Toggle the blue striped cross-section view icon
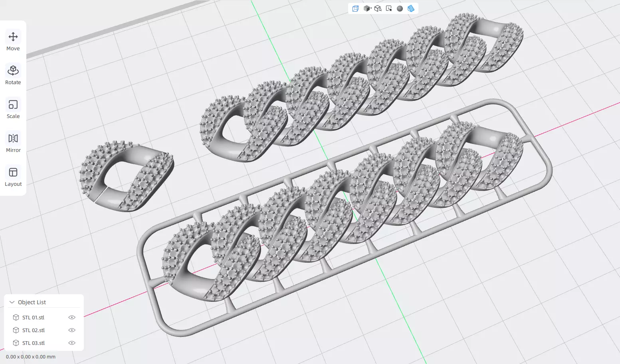Viewport: 620px width, 364px height. click(x=411, y=8)
